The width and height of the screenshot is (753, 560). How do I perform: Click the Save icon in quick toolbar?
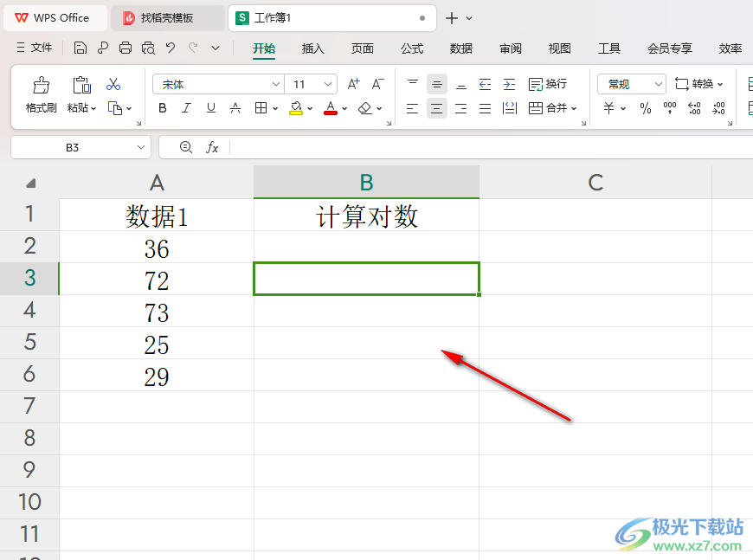[x=80, y=48]
